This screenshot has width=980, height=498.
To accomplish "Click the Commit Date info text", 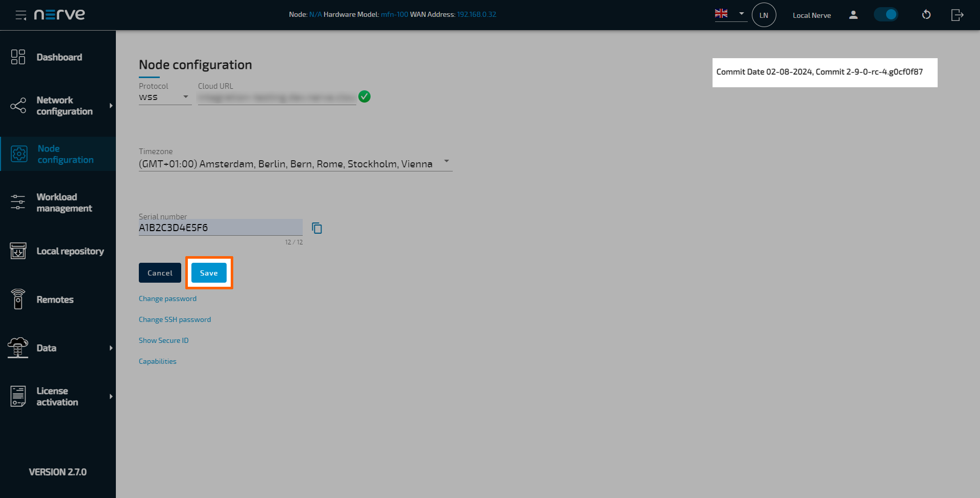I will 819,72.
